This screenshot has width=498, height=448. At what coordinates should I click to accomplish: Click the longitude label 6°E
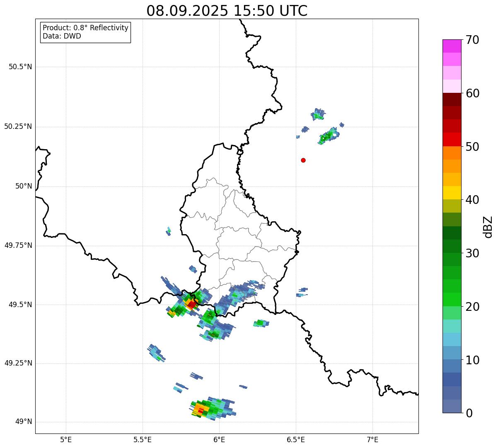(x=219, y=439)
